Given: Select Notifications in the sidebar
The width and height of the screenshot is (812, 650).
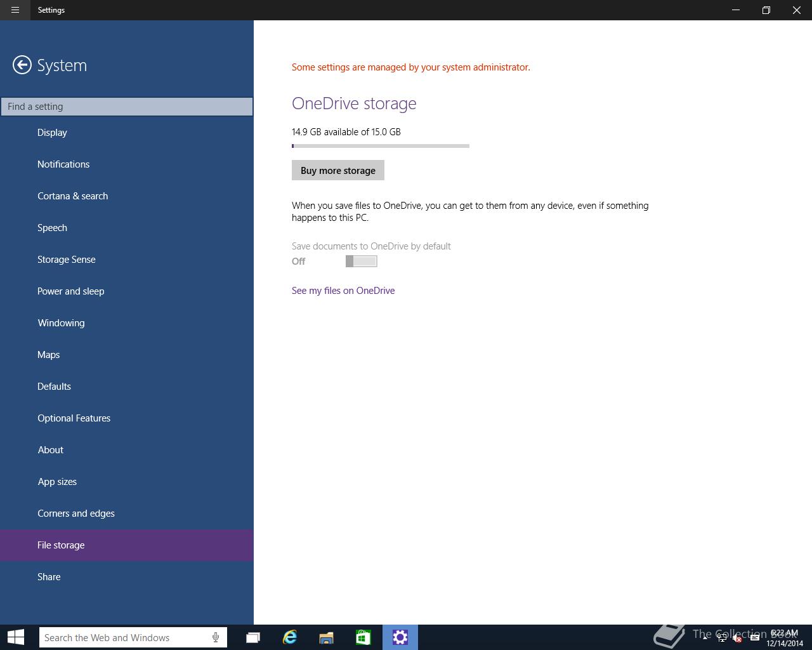Looking at the screenshot, I should tap(127, 164).
